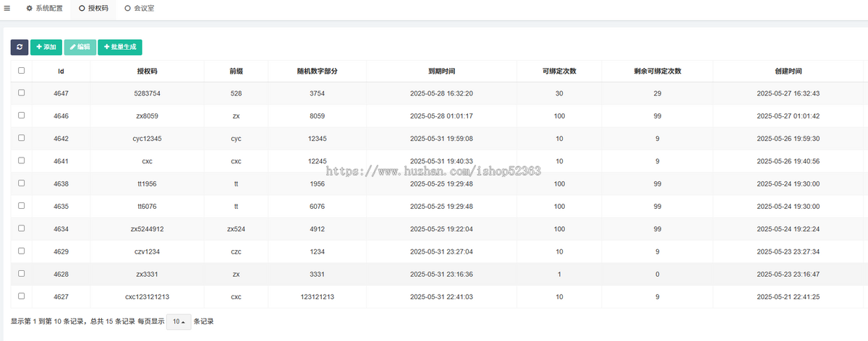This screenshot has height=341, width=868.
Task: Tick the checkbox for row Id 4638
Action: click(21, 183)
